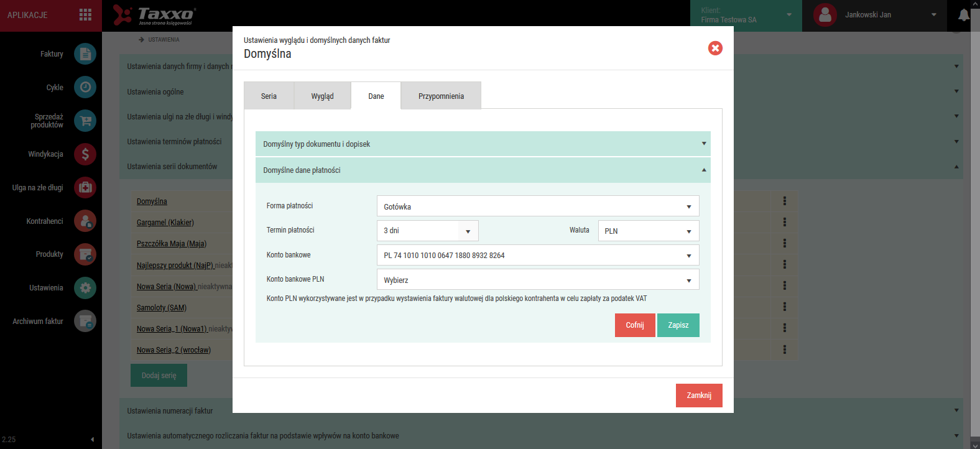980x449 pixels.
Task: Click the green Zapisz button
Action: click(x=678, y=325)
